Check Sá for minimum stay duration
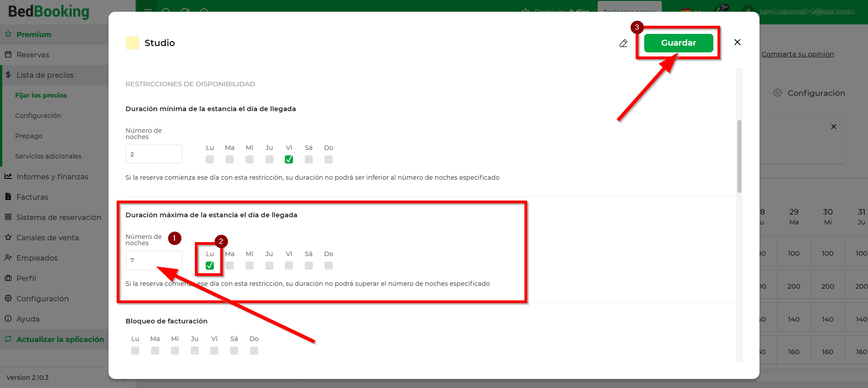Image resolution: width=868 pixels, height=388 pixels. pyautogui.click(x=309, y=159)
